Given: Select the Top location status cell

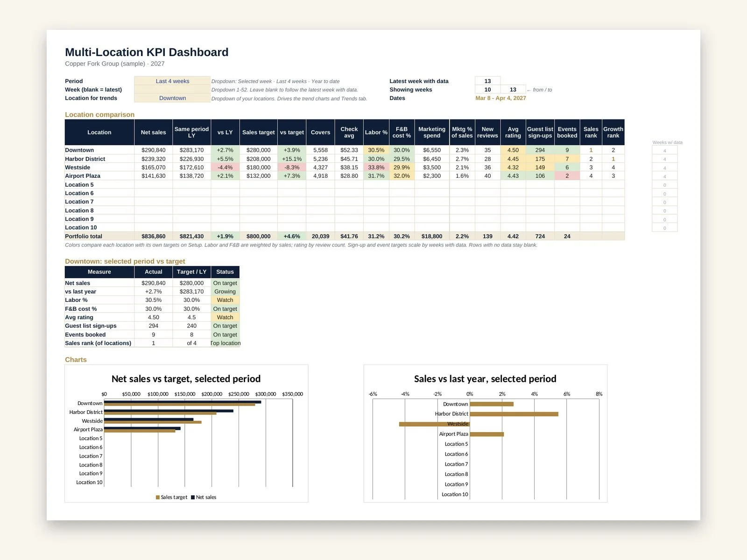Looking at the screenshot, I should (x=225, y=343).
